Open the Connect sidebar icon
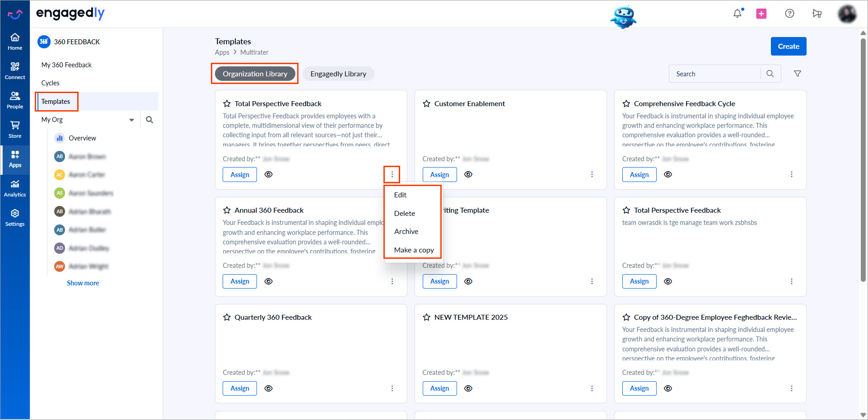 (15, 70)
